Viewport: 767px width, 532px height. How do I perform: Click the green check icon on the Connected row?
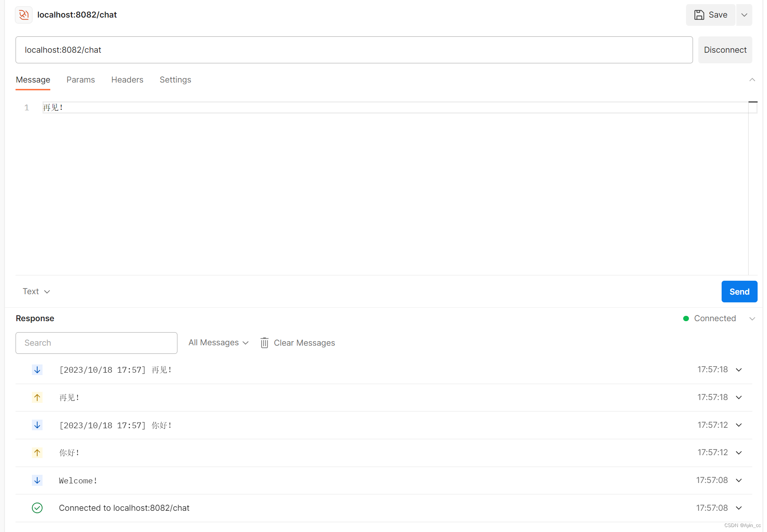[x=37, y=508]
